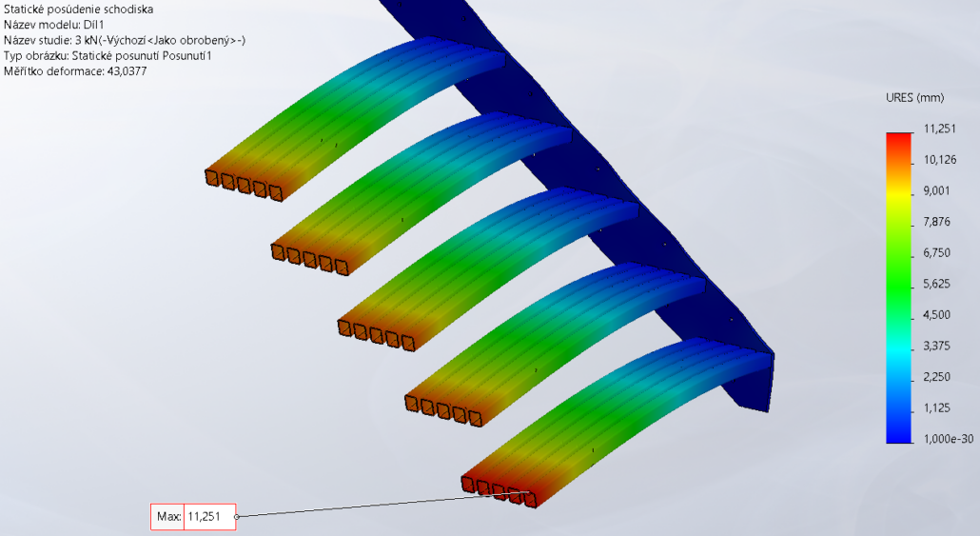Click the legend value 4,500
Screen dimensions: 980x536
[936, 314]
